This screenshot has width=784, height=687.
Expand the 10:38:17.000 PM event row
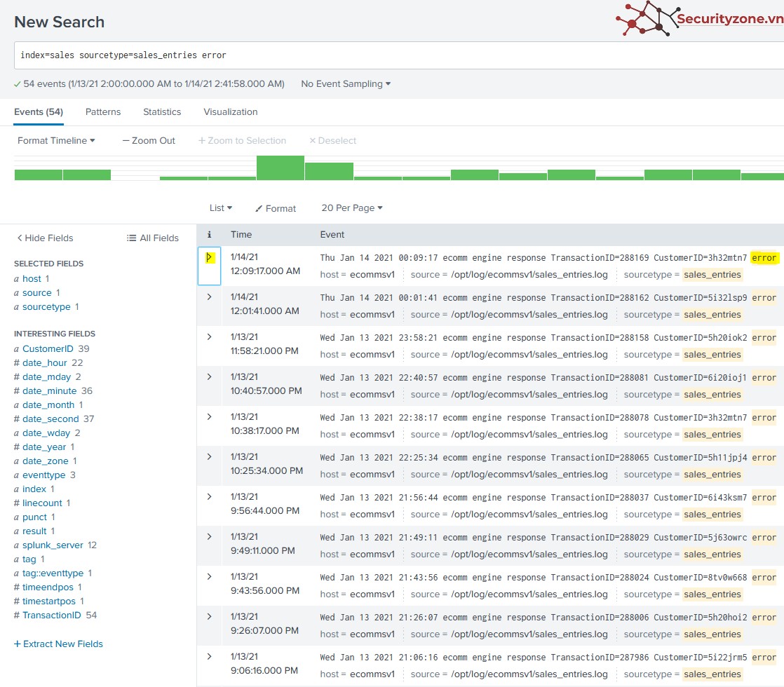click(x=210, y=417)
